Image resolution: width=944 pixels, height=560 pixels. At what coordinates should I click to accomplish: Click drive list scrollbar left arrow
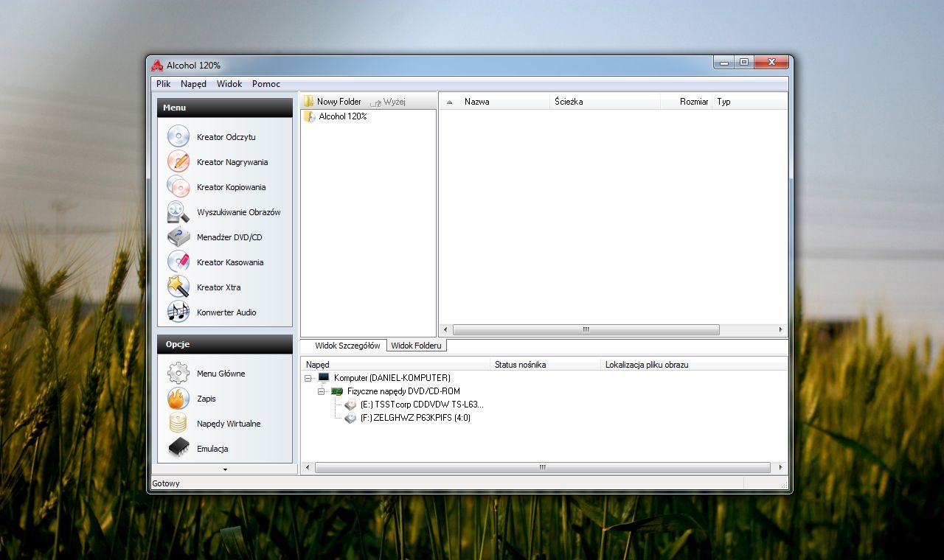point(308,467)
